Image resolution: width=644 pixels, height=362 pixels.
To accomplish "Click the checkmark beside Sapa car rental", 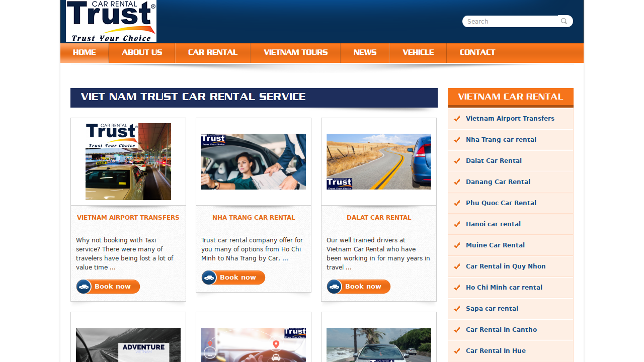I will point(456,309).
